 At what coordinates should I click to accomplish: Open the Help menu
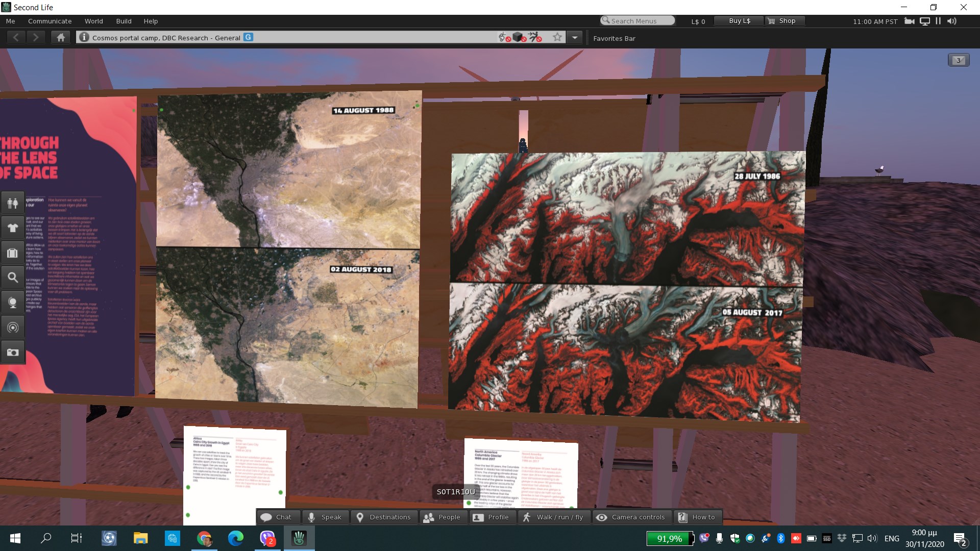[151, 21]
